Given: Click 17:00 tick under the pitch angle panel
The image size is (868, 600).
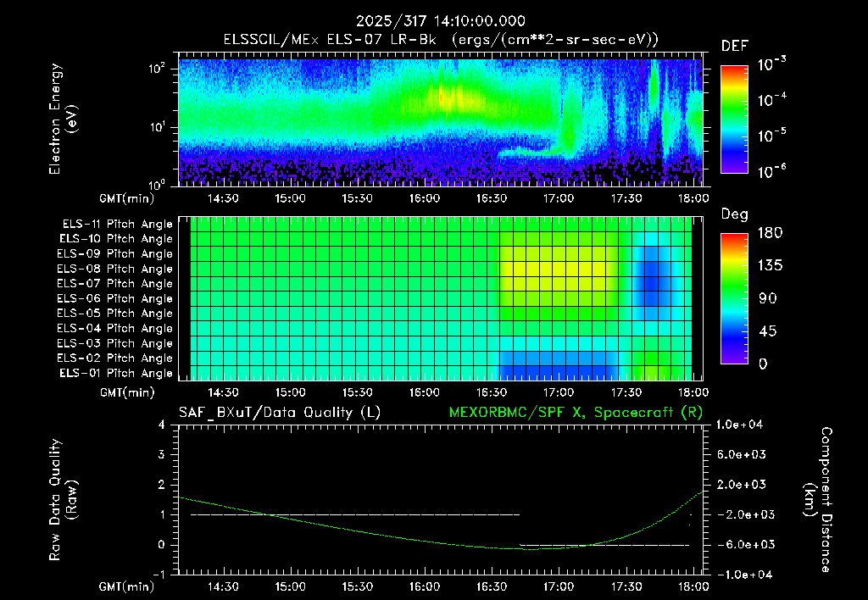Looking at the screenshot, I should [559, 392].
